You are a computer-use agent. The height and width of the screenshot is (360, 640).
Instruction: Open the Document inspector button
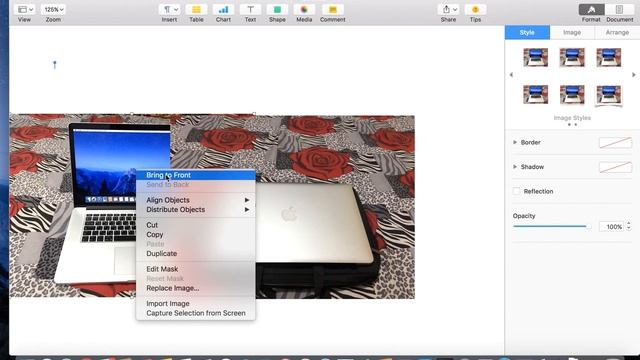[x=619, y=9]
